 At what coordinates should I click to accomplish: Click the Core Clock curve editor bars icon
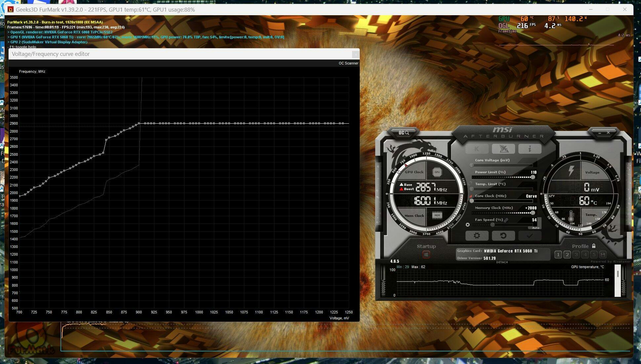[471, 196]
